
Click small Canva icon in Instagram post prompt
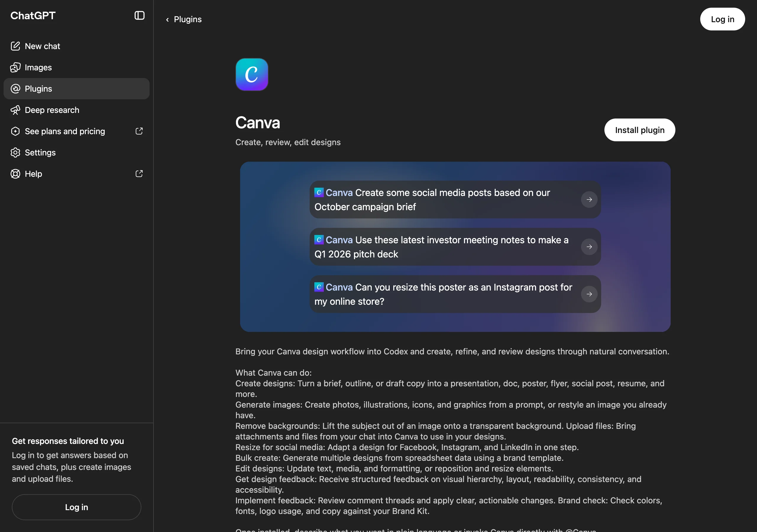[319, 287]
